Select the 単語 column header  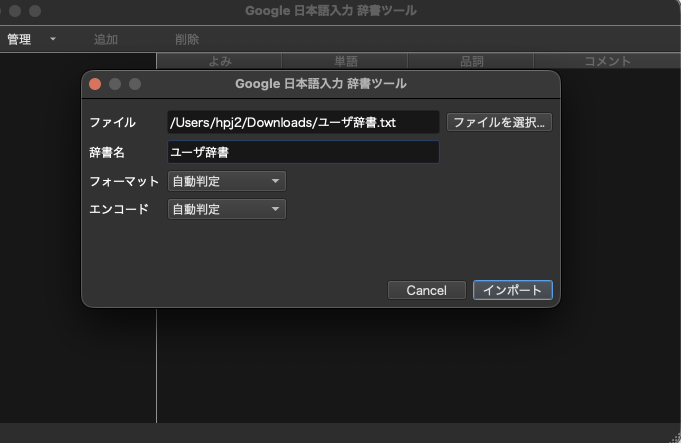pos(345,61)
